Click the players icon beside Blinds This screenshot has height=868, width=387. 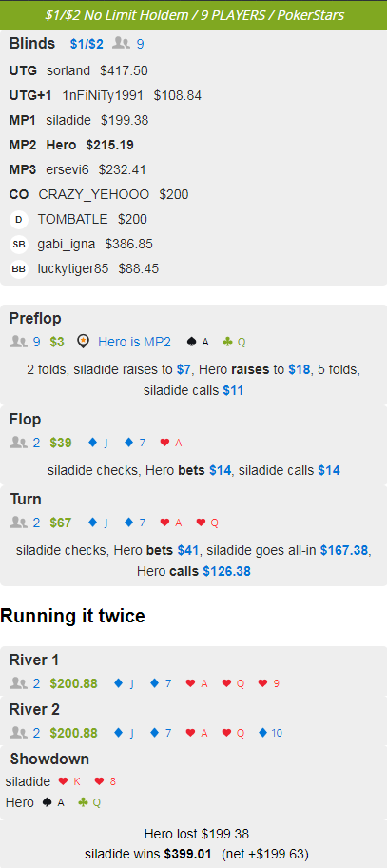121,43
